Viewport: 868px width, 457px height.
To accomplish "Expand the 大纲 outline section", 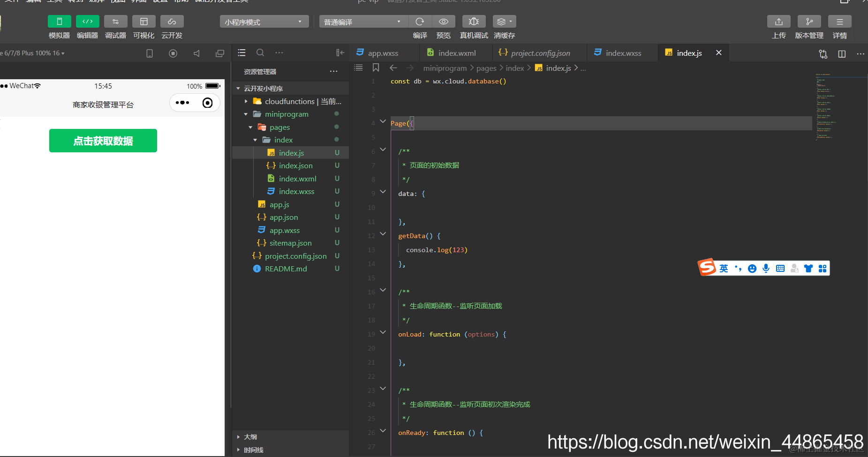I will [x=290, y=437].
